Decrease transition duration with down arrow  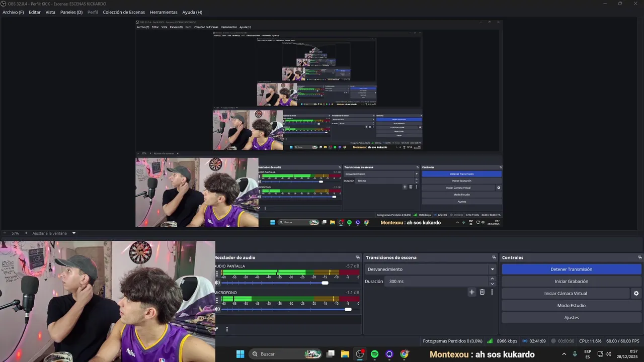click(x=492, y=284)
